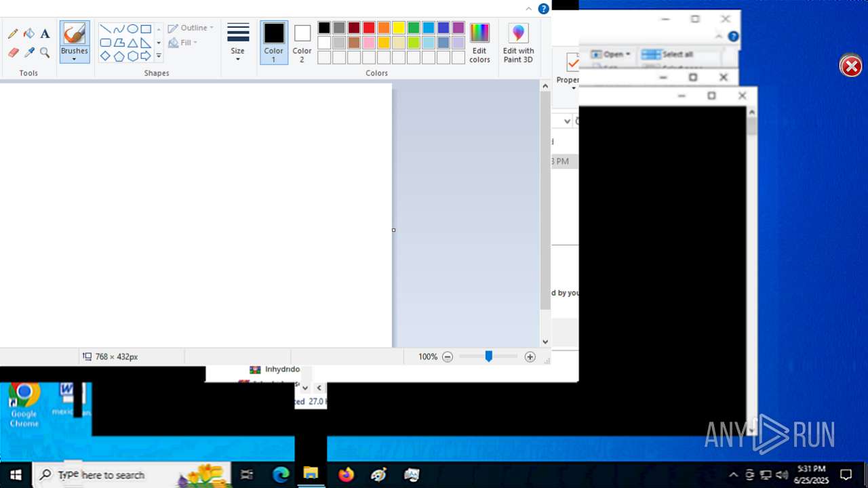
Task: Open the shape Fill dropdown
Action: coord(182,43)
